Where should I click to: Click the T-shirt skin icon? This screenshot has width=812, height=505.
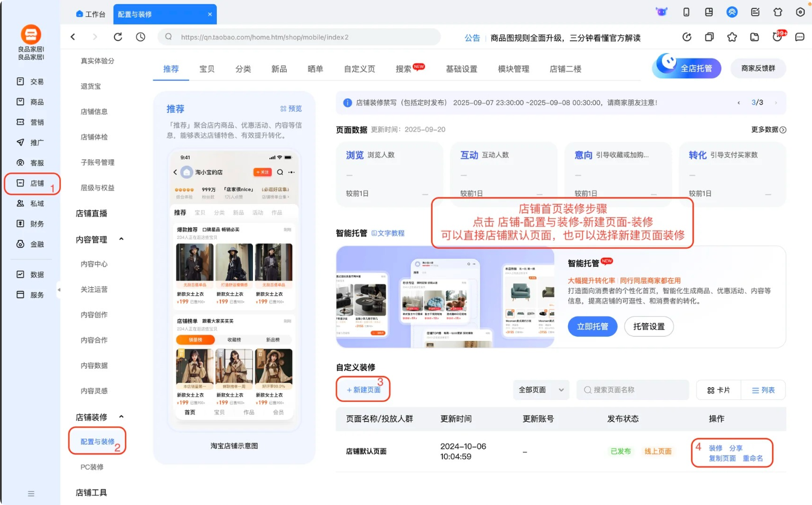coord(778,12)
